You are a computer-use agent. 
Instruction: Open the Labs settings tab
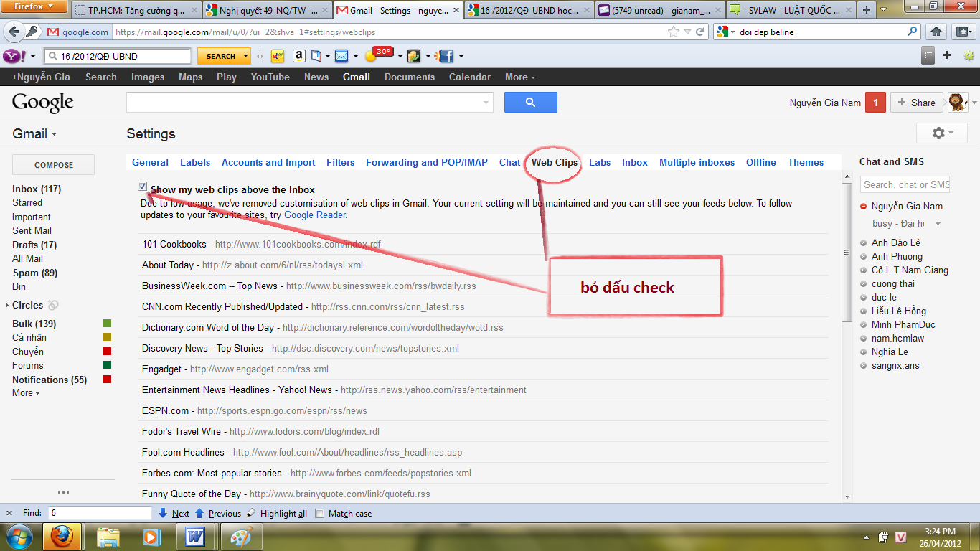(x=600, y=162)
